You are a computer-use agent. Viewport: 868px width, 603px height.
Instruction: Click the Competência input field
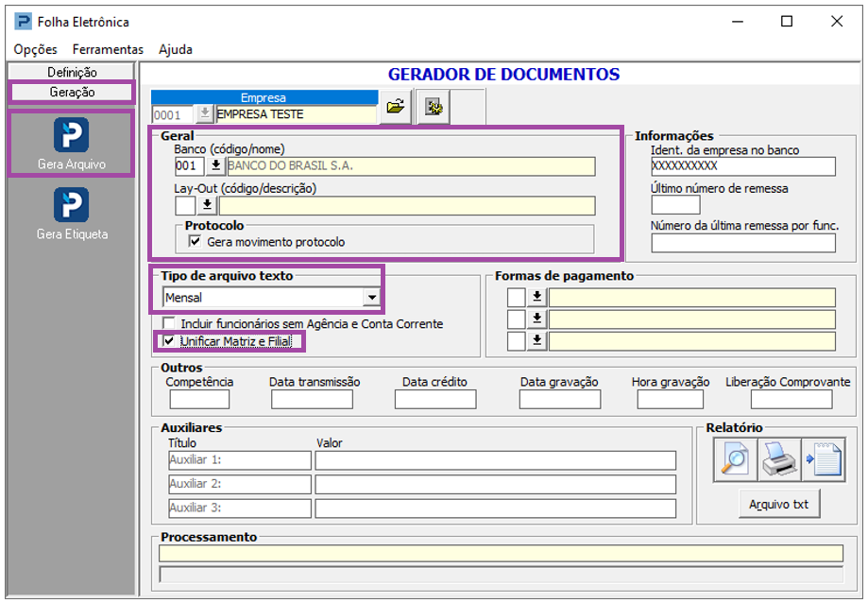pyautogui.click(x=199, y=399)
